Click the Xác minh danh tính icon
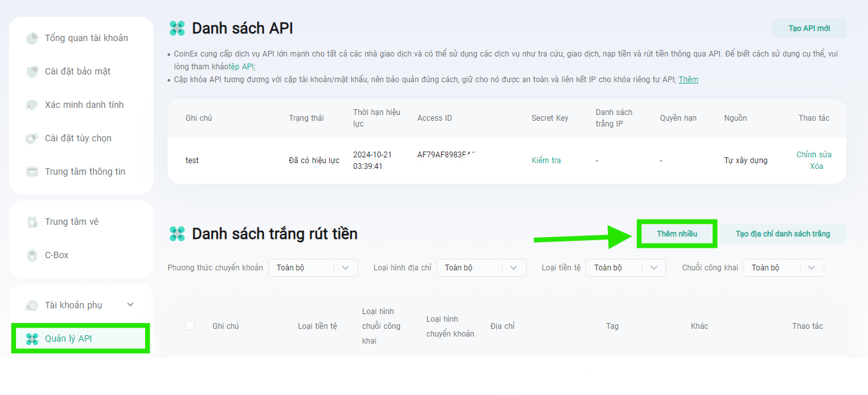The height and width of the screenshot is (395, 868). click(x=32, y=105)
